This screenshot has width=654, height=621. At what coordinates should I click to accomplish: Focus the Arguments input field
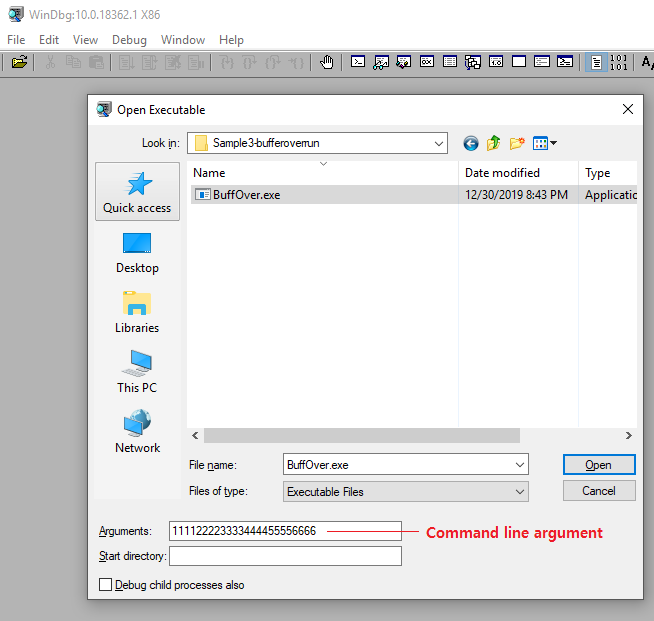coord(285,531)
